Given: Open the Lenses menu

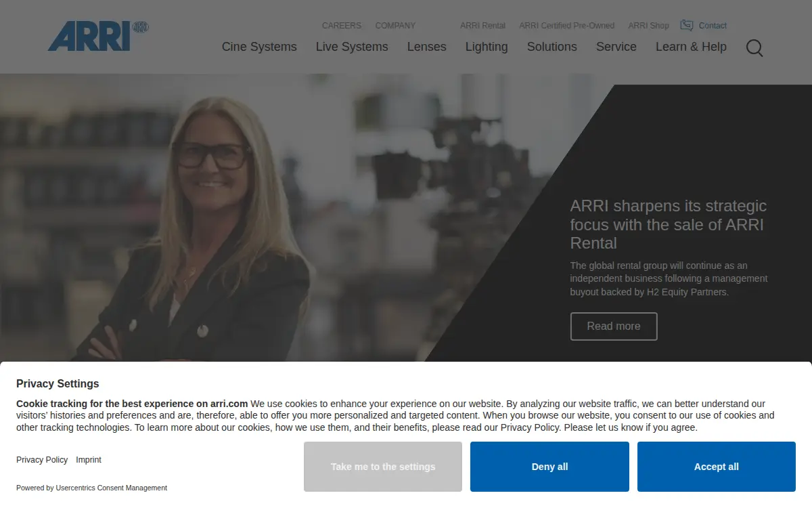Looking at the screenshot, I should click(x=427, y=47).
